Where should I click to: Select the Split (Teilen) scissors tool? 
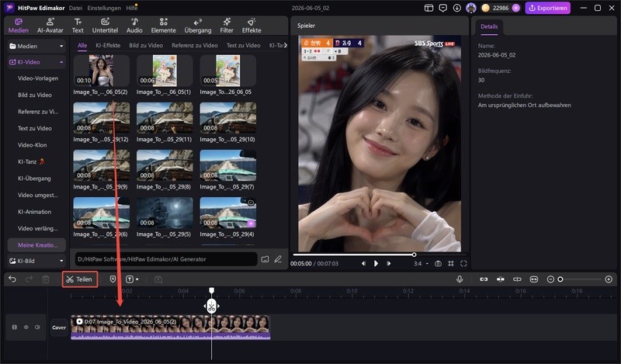tap(80, 279)
